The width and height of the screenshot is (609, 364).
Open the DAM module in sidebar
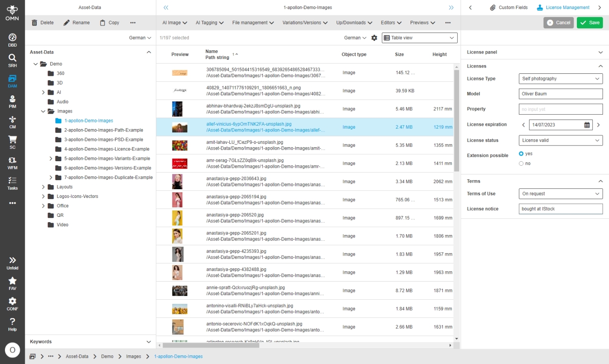12,80
